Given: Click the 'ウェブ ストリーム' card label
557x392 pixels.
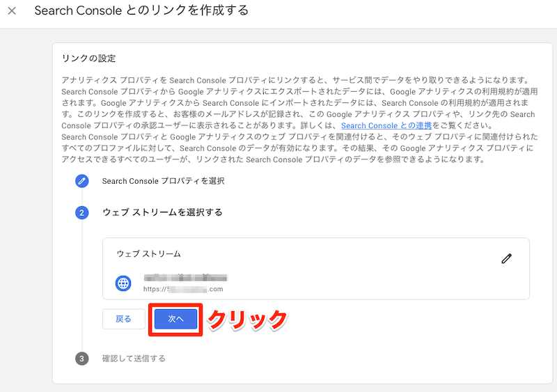Looking at the screenshot, I should (148, 254).
